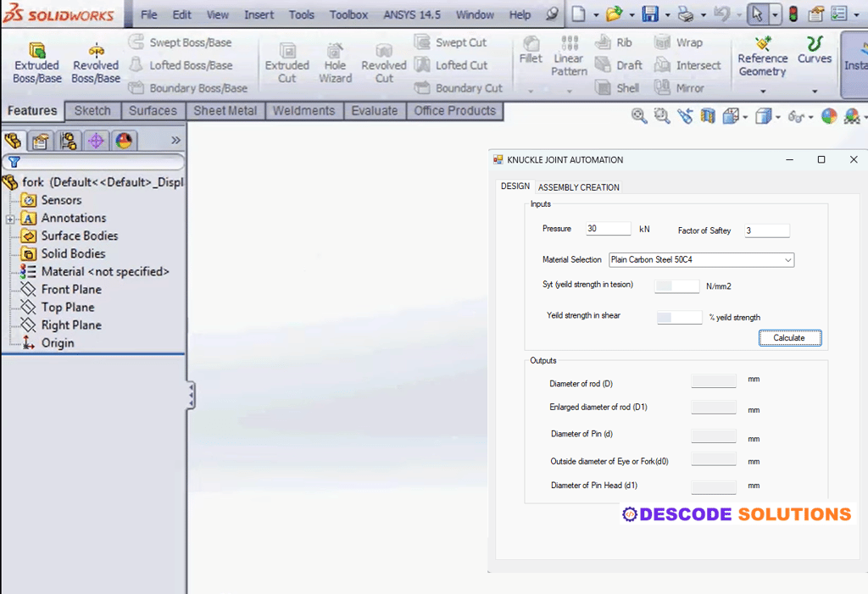Switch to the Weldments tab
This screenshot has height=594, width=868.
304,111
